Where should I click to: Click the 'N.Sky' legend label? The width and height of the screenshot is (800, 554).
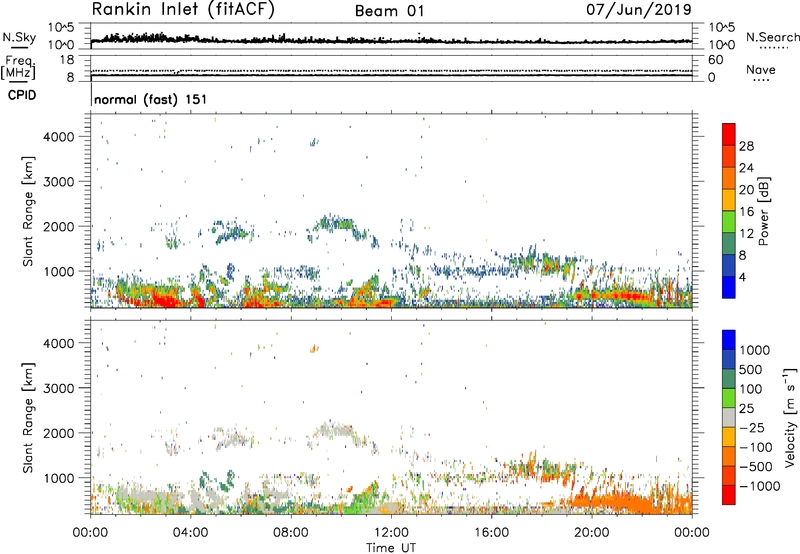19,37
